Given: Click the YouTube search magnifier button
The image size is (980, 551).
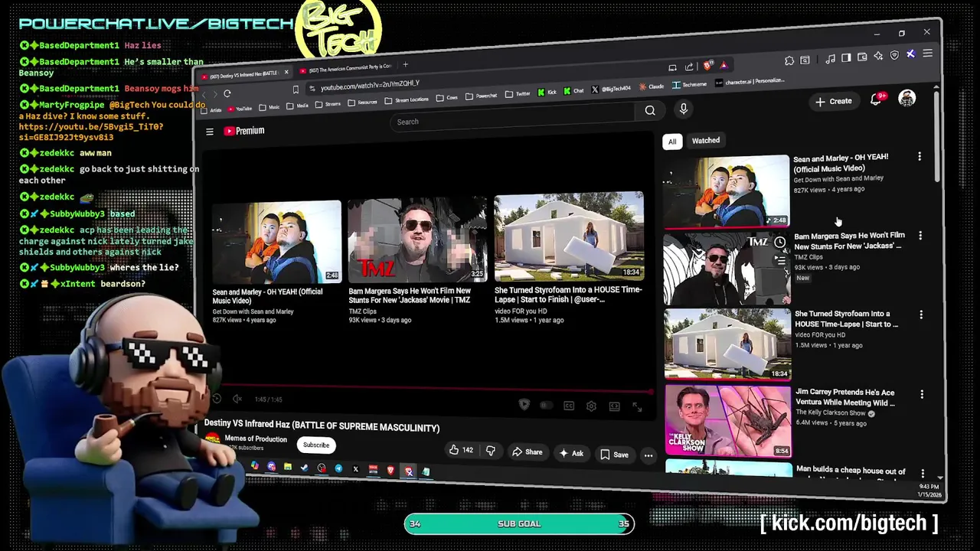Looking at the screenshot, I should click(x=650, y=110).
